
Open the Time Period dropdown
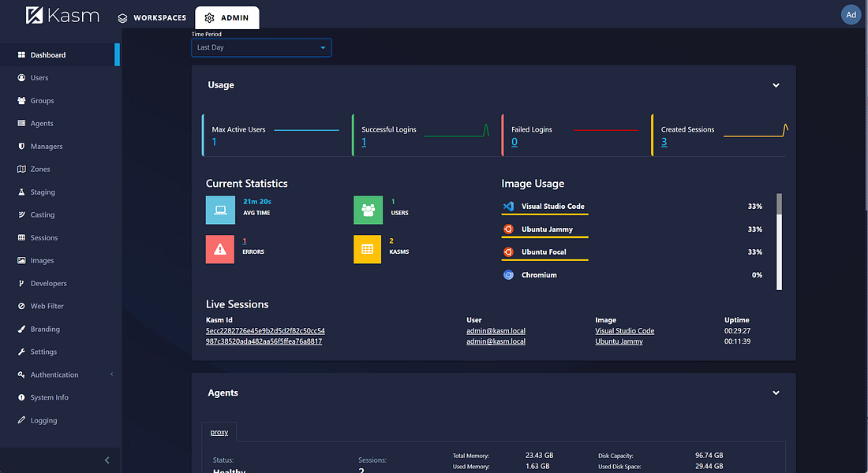260,47
